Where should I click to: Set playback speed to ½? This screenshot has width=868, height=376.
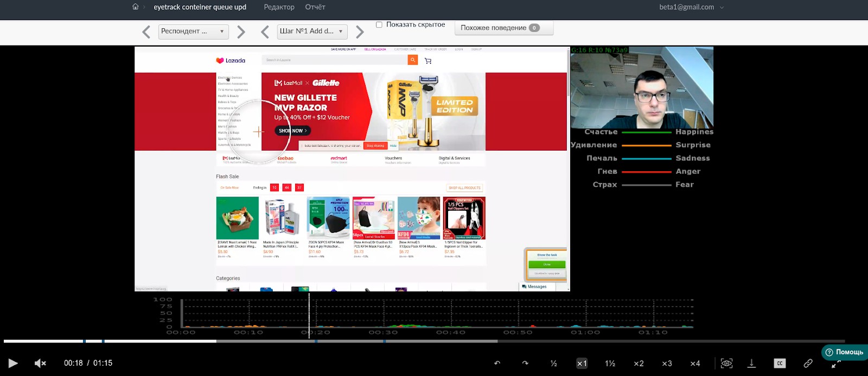[553, 363]
